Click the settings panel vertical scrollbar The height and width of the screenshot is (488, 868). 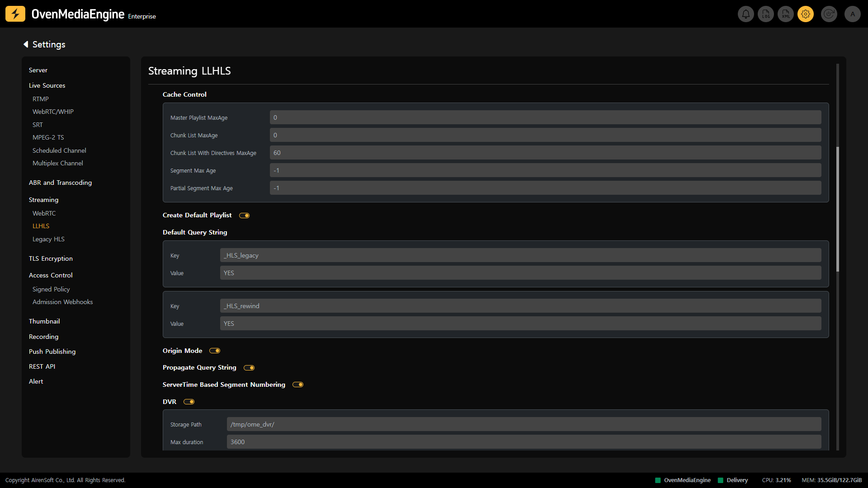(x=838, y=209)
